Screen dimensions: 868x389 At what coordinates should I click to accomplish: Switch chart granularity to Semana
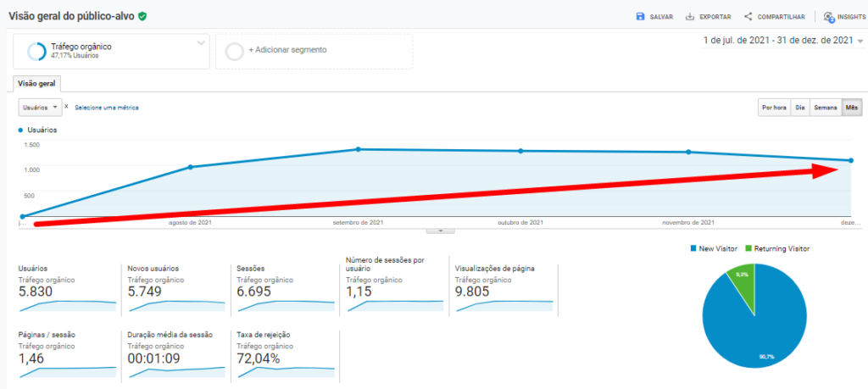pyautogui.click(x=825, y=108)
